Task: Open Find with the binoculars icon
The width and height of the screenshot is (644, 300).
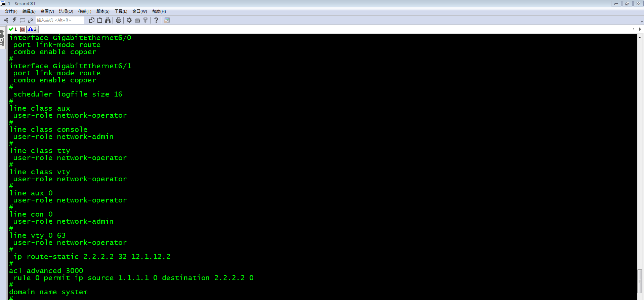Action: coord(108,20)
